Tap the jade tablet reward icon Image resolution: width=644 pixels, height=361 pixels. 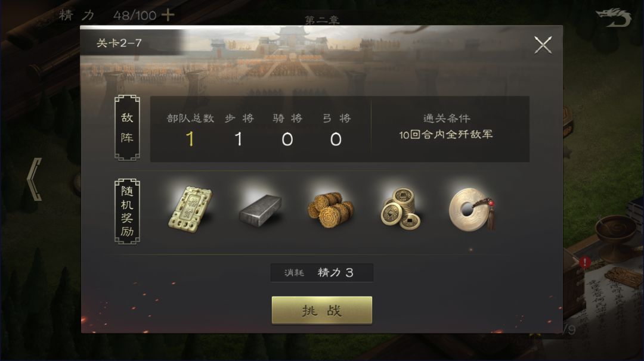click(x=190, y=209)
